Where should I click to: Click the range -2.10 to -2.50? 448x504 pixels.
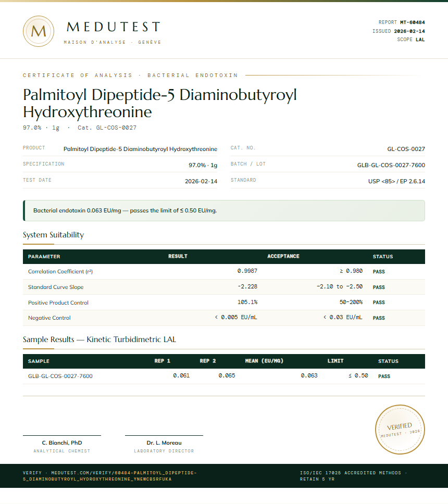pyautogui.click(x=340, y=286)
